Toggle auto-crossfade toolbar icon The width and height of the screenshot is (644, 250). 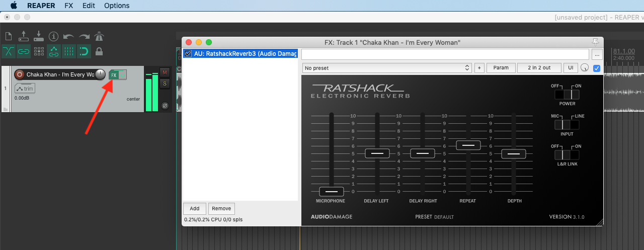pyautogui.click(x=9, y=51)
